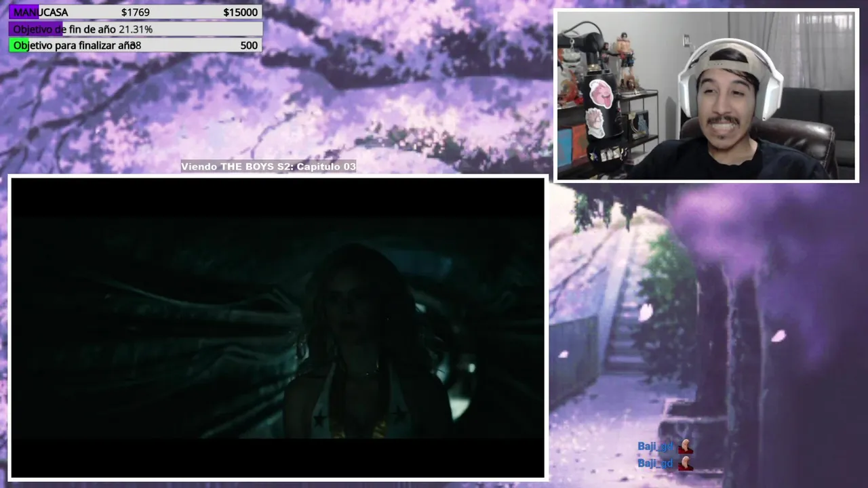
Task: Click the MANUCASA goal bar label
Action: pyautogui.click(x=41, y=12)
